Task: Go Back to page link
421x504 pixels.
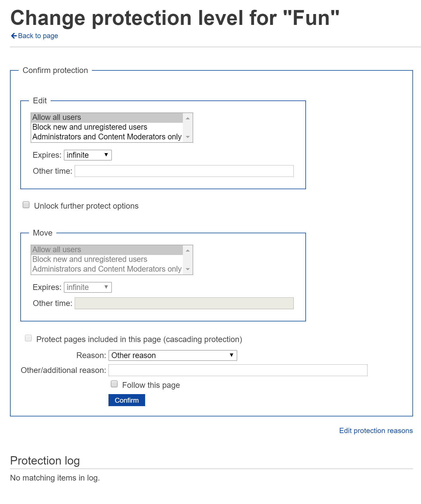Action: [x=38, y=36]
